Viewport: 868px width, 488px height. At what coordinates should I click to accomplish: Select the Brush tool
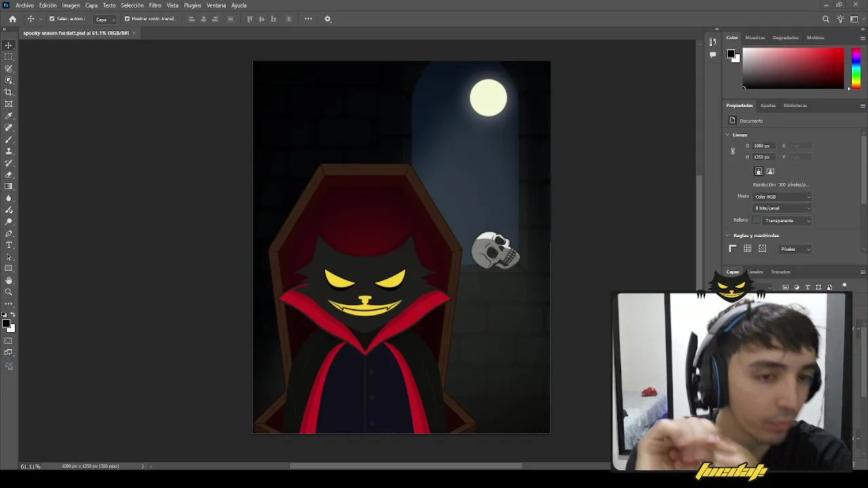pyautogui.click(x=9, y=139)
